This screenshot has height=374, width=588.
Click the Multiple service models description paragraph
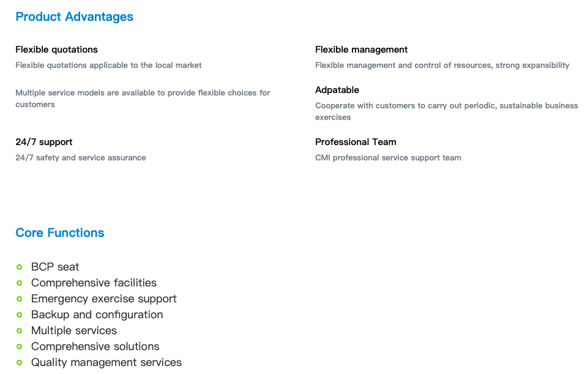click(x=143, y=99)
